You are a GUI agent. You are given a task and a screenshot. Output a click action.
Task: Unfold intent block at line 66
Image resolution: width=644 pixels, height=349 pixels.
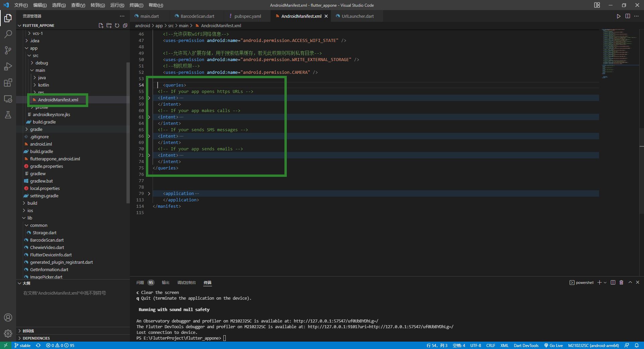click(x=149, y=136)
